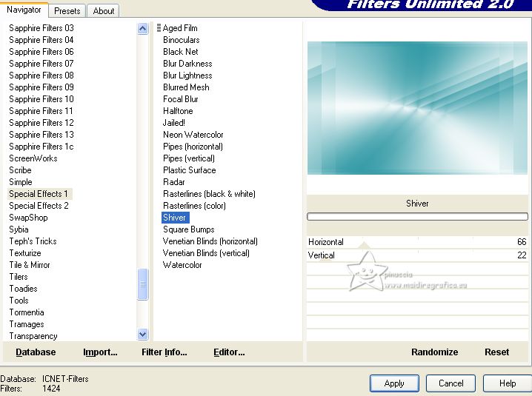Choose Simple category

20,182
